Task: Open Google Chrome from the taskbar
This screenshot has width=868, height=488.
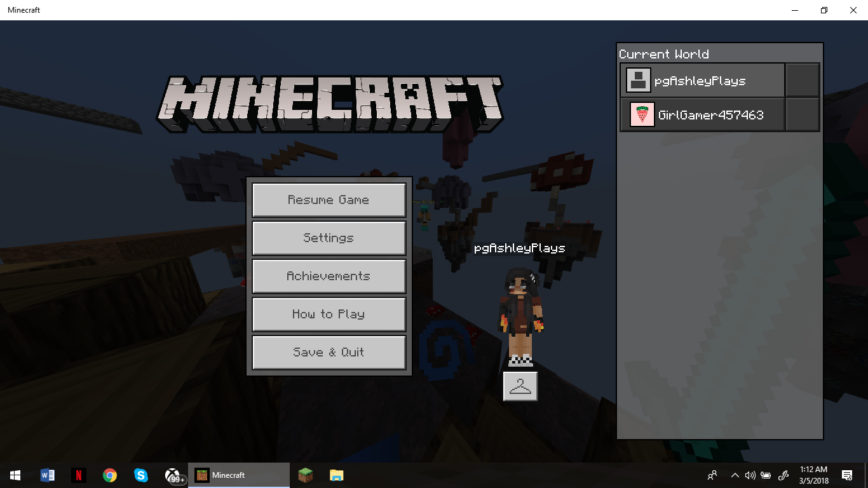Action: tap(110, 475)
